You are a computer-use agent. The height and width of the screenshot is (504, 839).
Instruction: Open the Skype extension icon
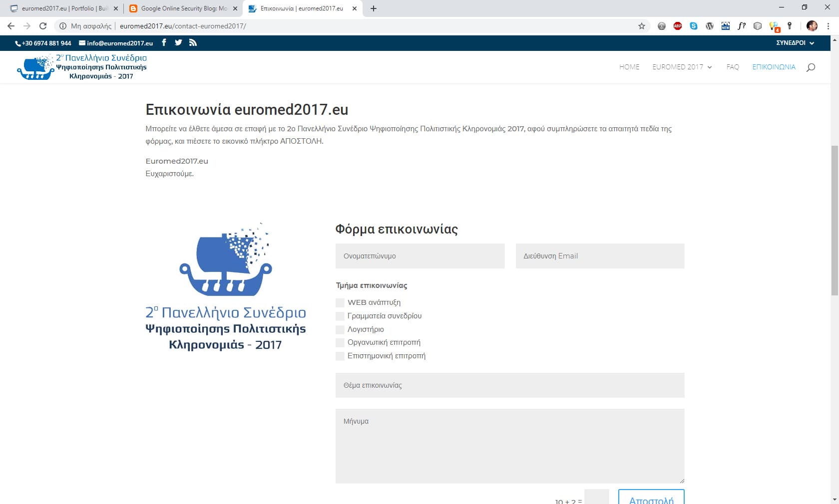click(694, 26)
